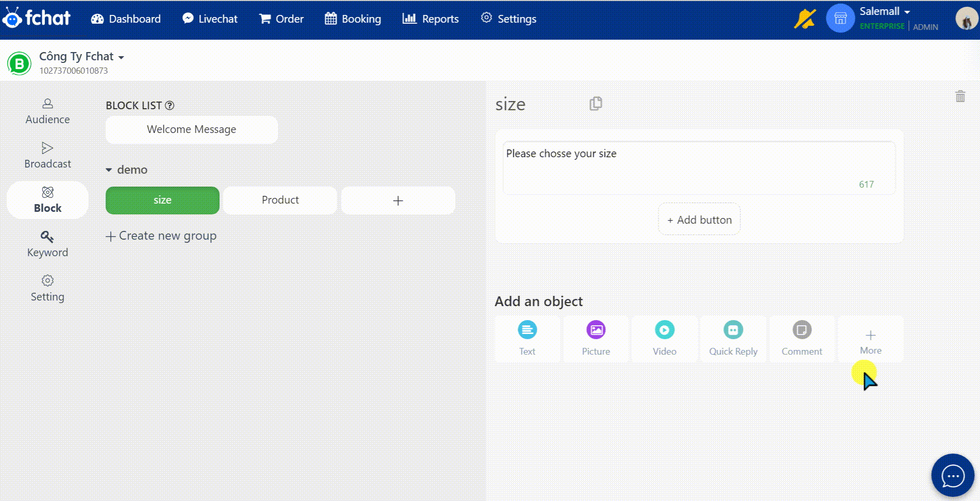Click the Block List help icon
This screenshot has width=980, height=501.
[170, 105]
